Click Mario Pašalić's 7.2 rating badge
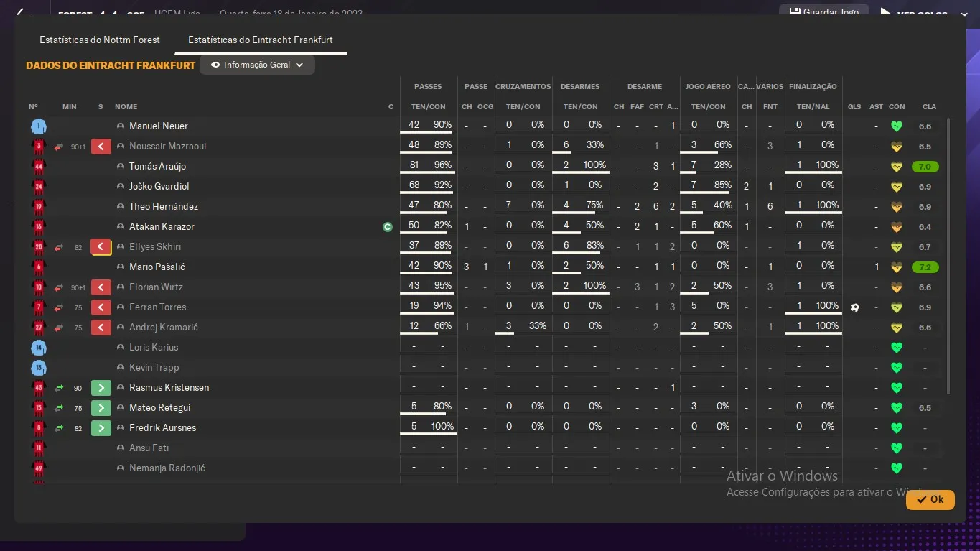Screen dimensions: 980x551 925,267
